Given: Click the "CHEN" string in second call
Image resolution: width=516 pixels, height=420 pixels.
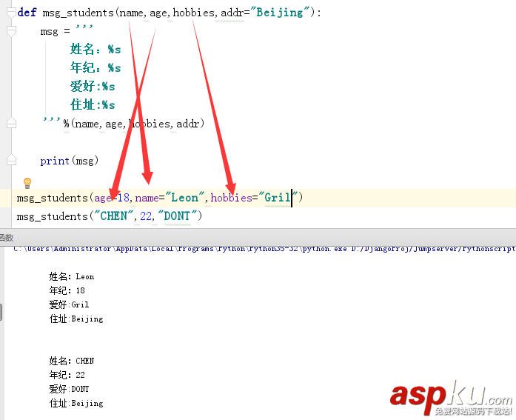Looking at the screenshot, I should click(113, 216).
